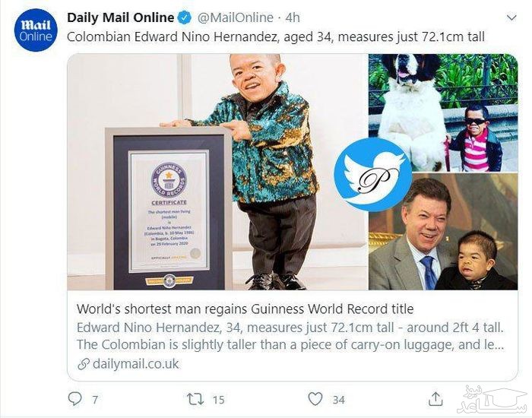Open the @MailOnline handle link
Image resolution: width=532 pixels, height=418 pixels.
[x=234, y=17]
